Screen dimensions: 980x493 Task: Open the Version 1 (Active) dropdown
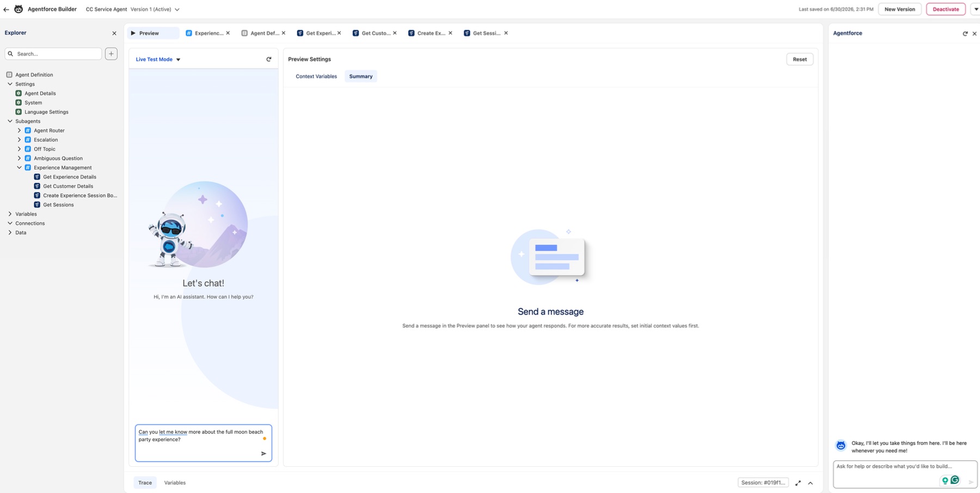pos(155,9)
